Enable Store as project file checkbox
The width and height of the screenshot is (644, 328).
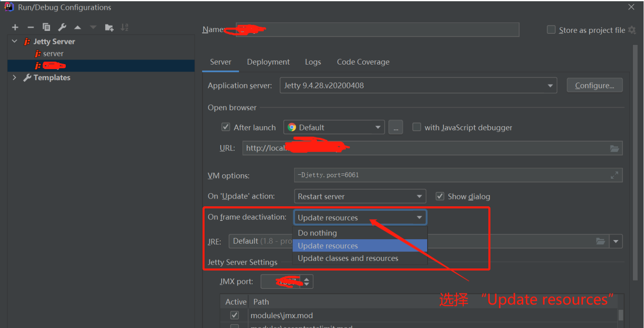(551, 30)
